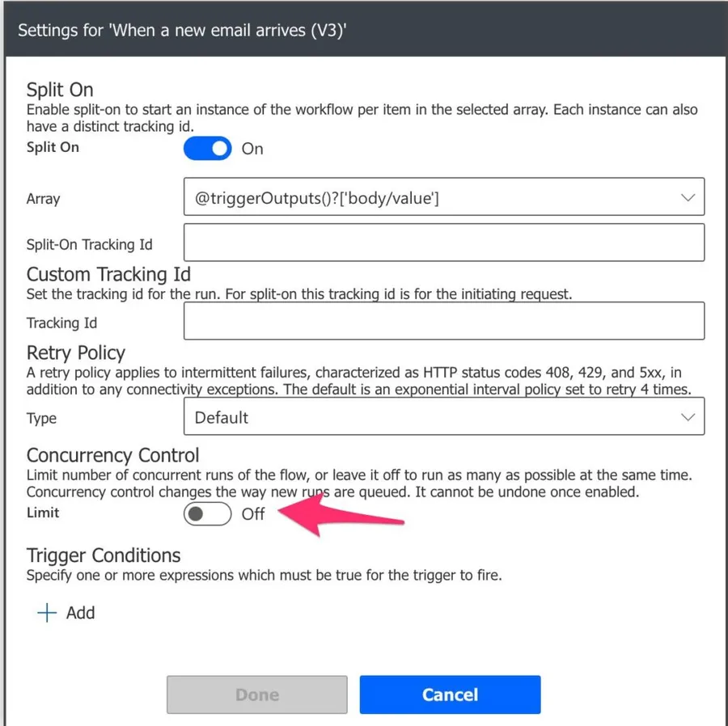The width and height of the screenshot is (728, 726).
Task: Open the Array dropdown chevron arrow
Action: pyautogui.click(x=688, y=197)
